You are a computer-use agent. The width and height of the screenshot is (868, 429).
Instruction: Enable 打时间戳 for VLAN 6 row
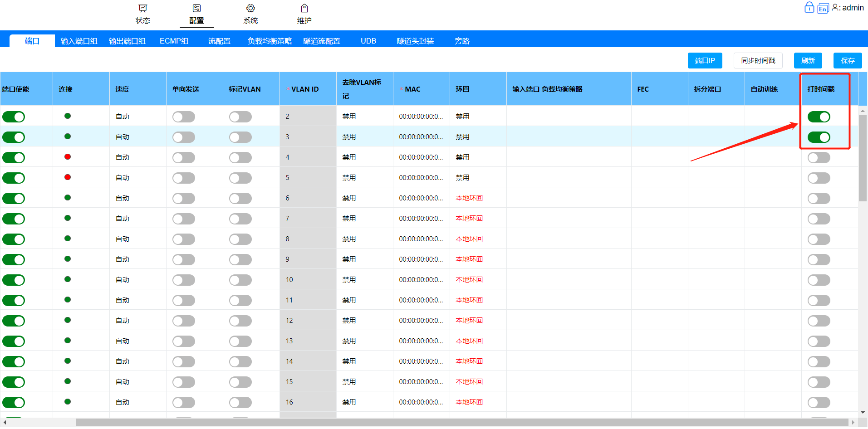pyautogui.click(x=819, y=198)
